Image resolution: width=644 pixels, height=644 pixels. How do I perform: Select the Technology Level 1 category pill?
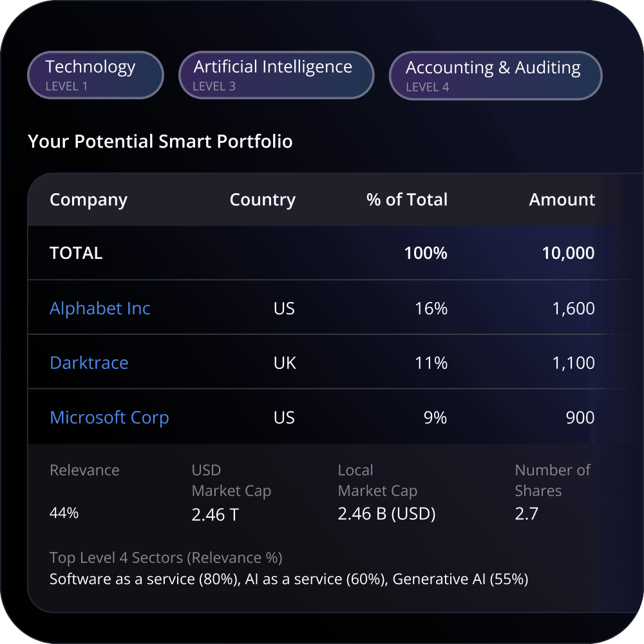(95, 75)
